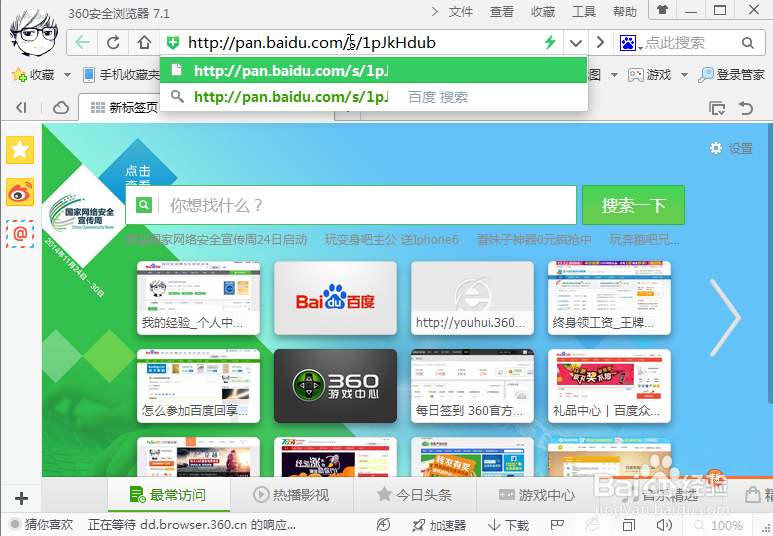The image size is (773, 536).
Task: Select the first URL suggestion in dropdown
Action: (x=374, y=71)
